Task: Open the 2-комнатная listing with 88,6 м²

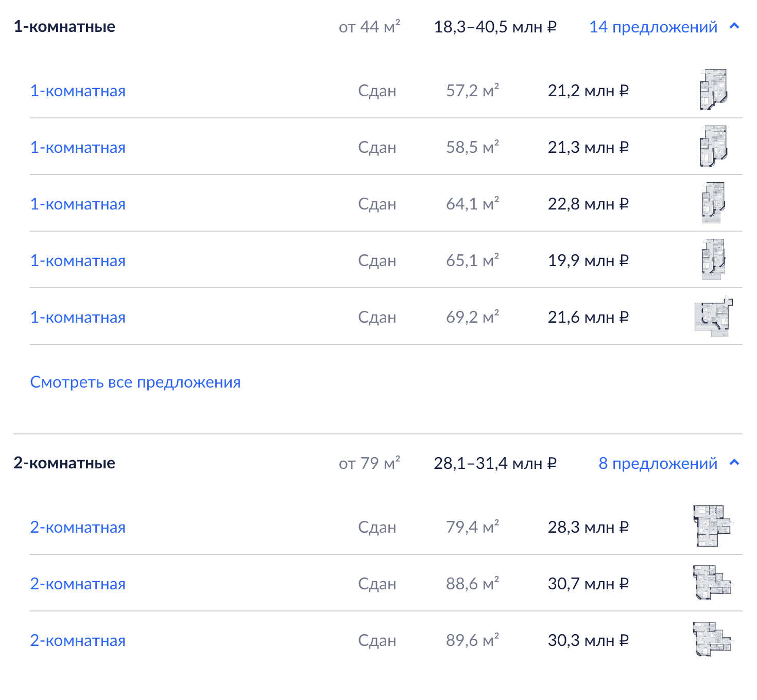Action: [78, 584]
